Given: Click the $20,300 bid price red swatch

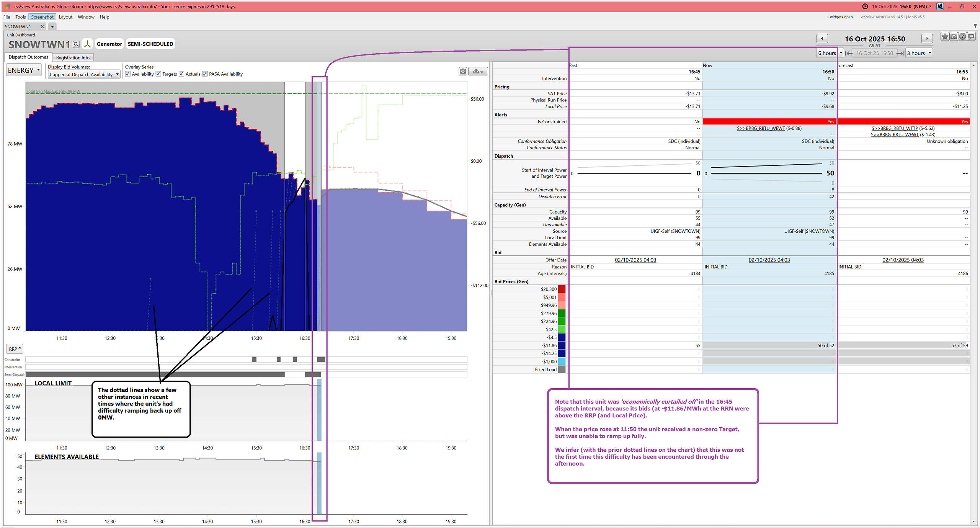Looking at the screenshot, I should click(562, 289).
